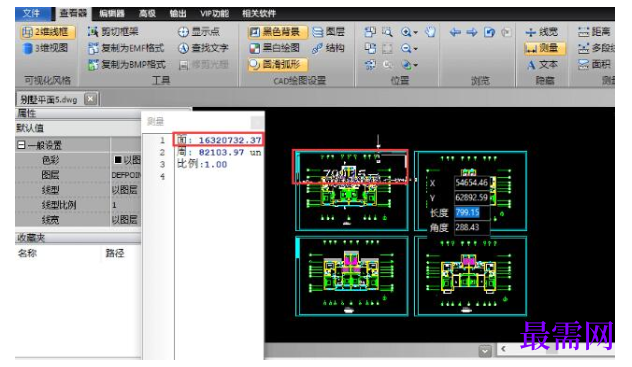Image resolution: width=632 pixels, height=367 pixels.
Task: Switch to the 查看器 (Viewer) tab
Action: point(73,13)
